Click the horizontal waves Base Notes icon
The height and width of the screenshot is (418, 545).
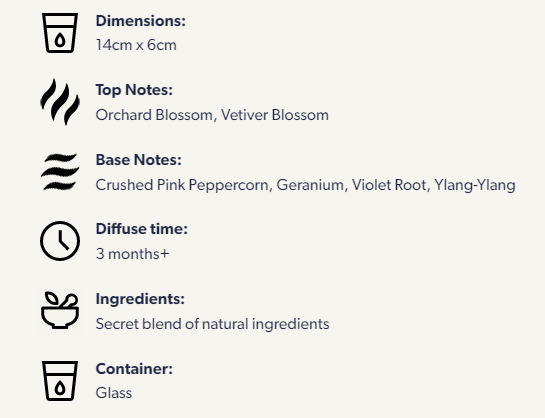60,172
